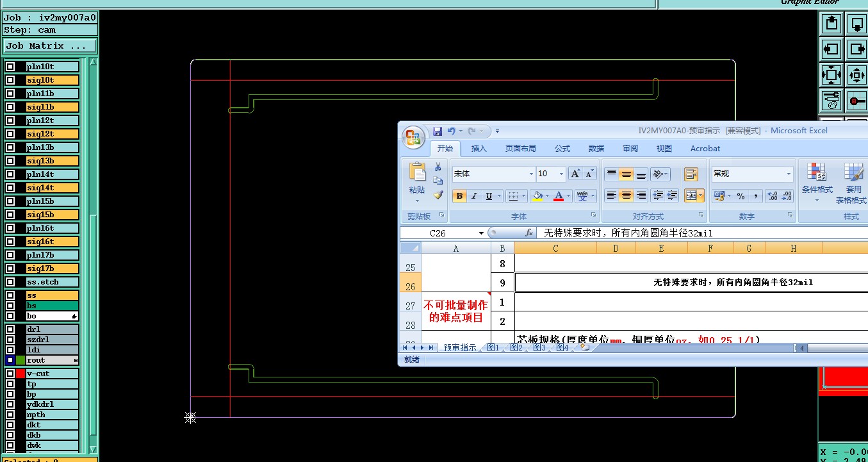Toggle visibility checkbox for layer sig12t
The image size is (868, 462).
click(10, 134)
